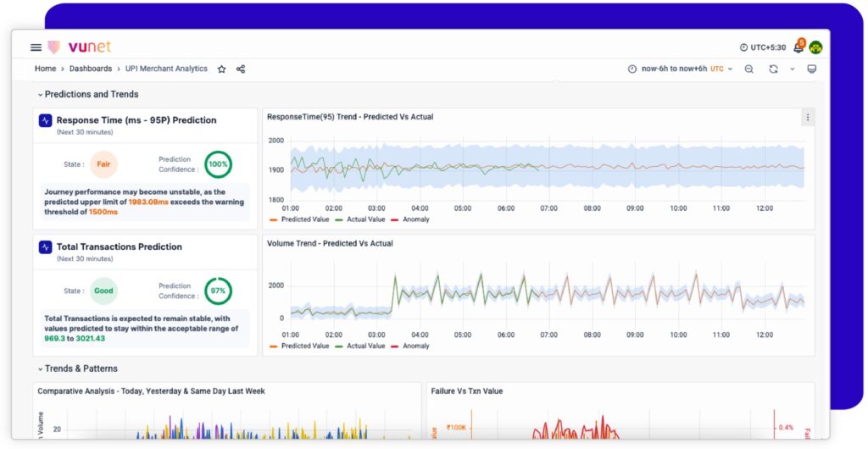Toggle the display view mode icon

(x=811, y=69)
